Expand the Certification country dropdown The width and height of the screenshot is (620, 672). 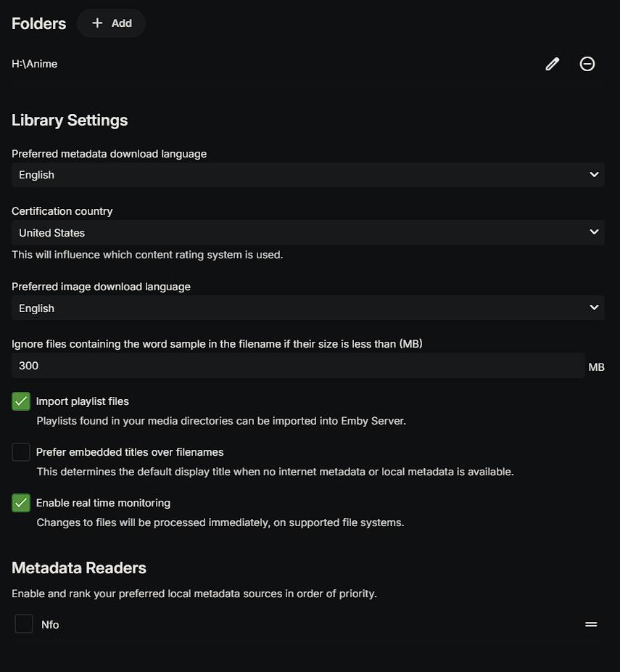tap(307, 233)
